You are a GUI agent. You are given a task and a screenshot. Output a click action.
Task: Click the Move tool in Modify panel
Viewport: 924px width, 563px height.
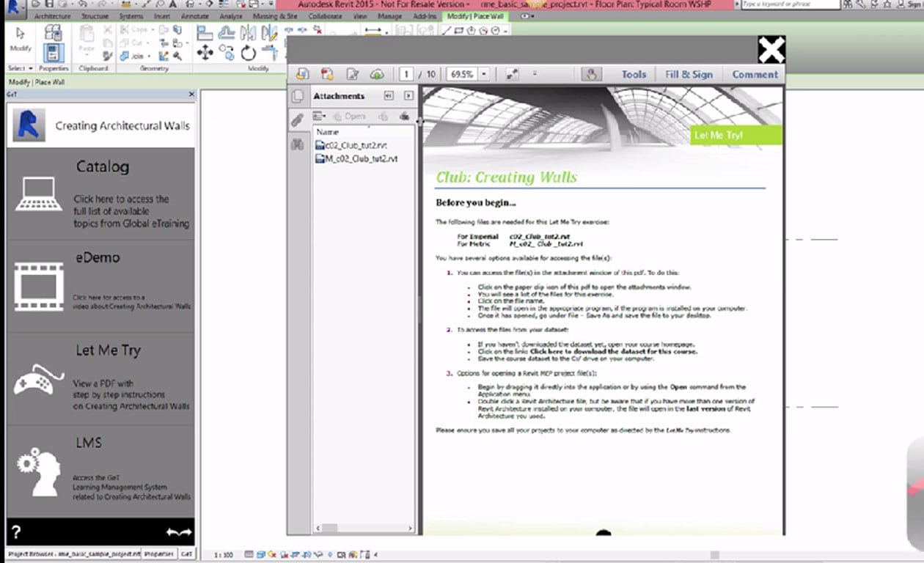[205, 53]
